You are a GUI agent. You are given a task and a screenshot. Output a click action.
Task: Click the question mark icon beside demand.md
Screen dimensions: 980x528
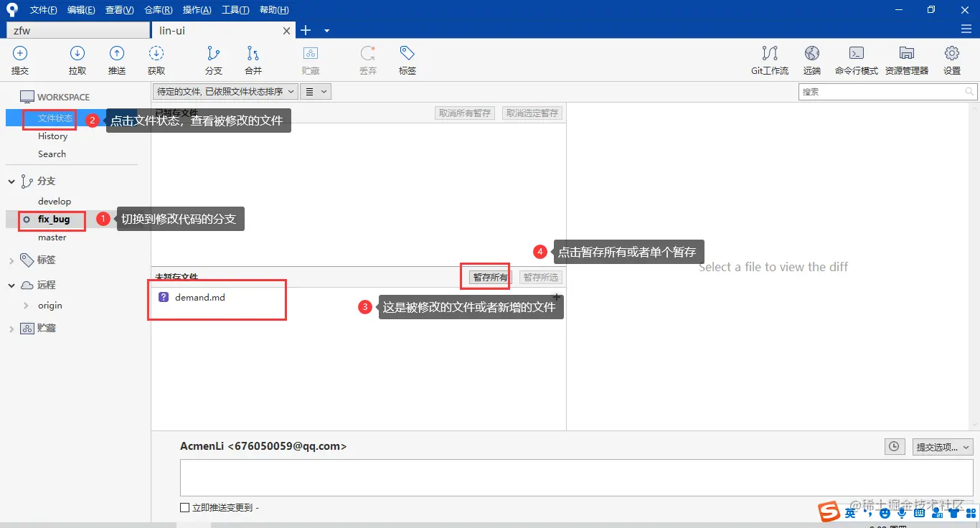(164, 297)
